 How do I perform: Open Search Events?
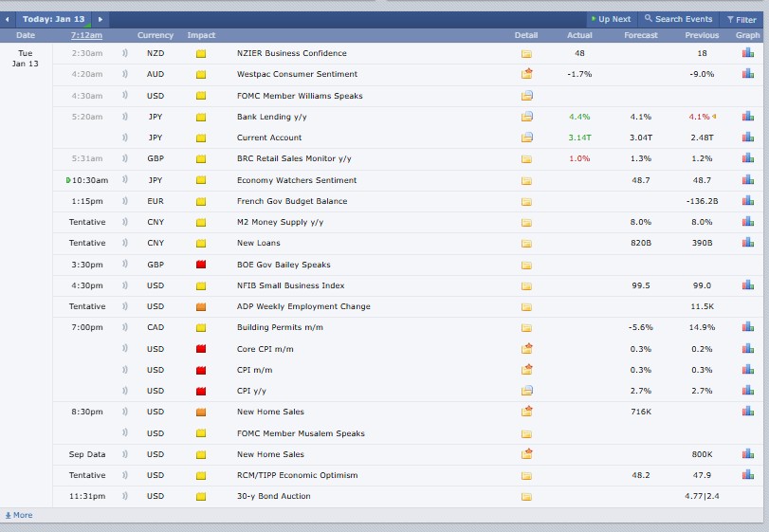pos(679,19)
